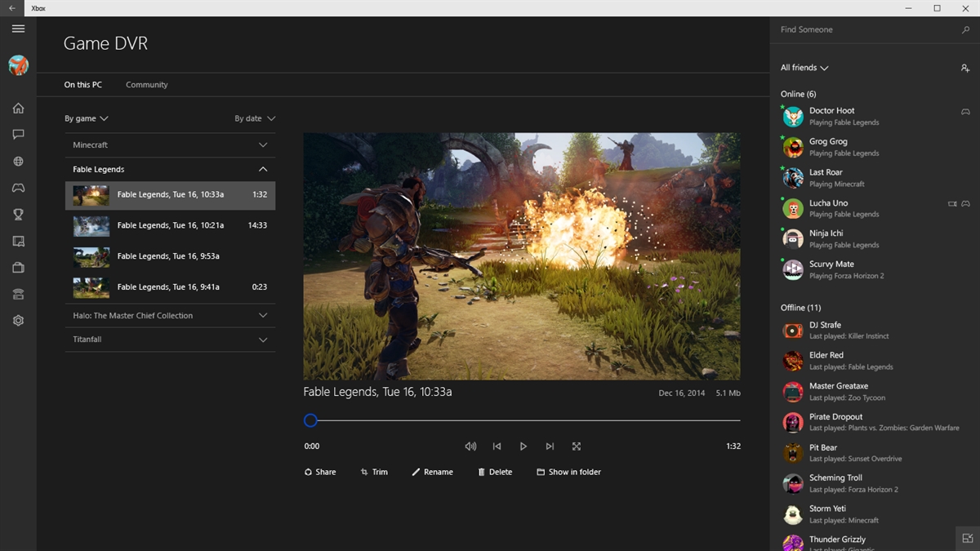
Task: Select the On this PC tab
Action: [x=82, y=84]
